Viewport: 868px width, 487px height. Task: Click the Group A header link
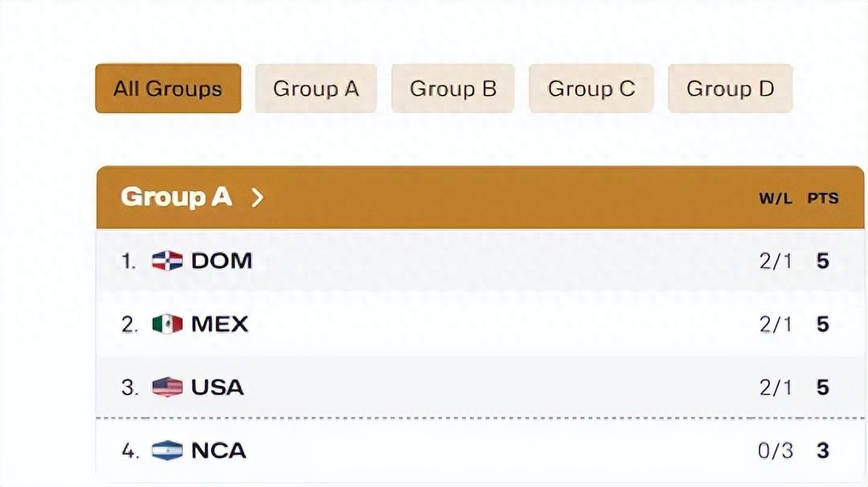(x=177, y=198)
